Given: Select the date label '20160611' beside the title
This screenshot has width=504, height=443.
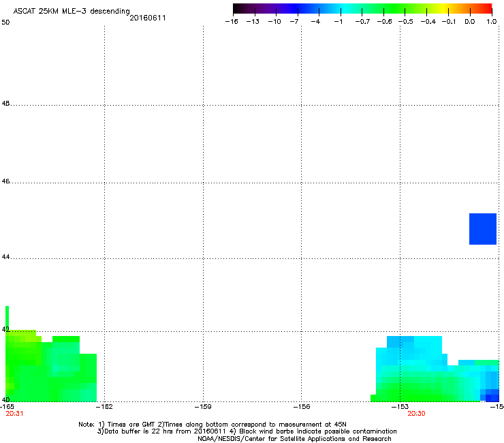Looking at the screenshot, I should [x=148, y=18].
